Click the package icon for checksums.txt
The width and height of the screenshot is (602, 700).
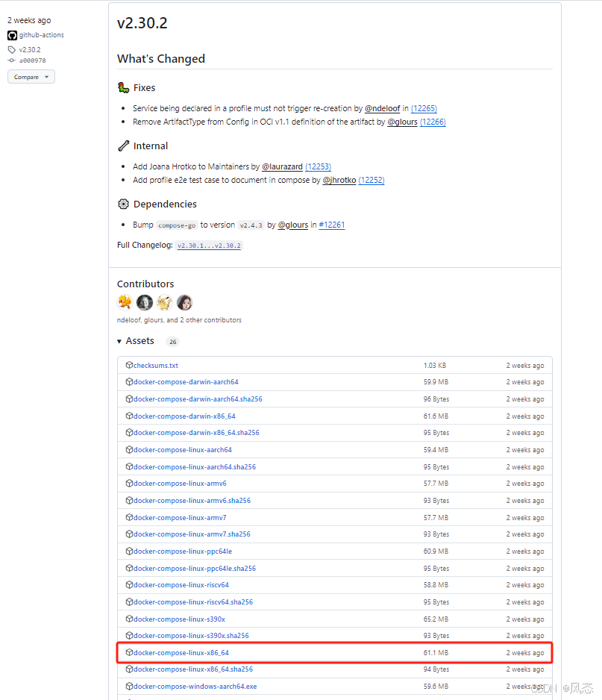click(x=129, y=365)
